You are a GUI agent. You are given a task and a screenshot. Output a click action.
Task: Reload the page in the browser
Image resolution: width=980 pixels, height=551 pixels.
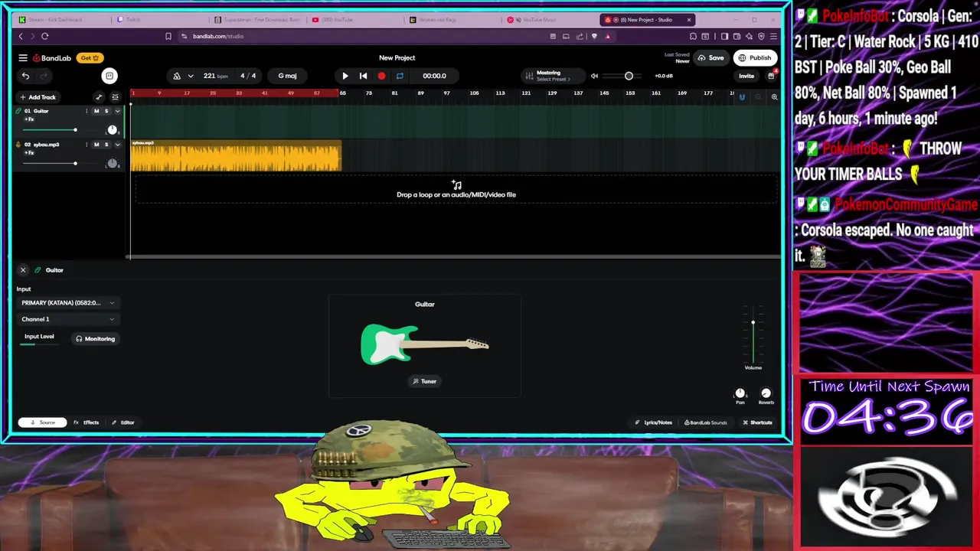(x=45, y=36)
